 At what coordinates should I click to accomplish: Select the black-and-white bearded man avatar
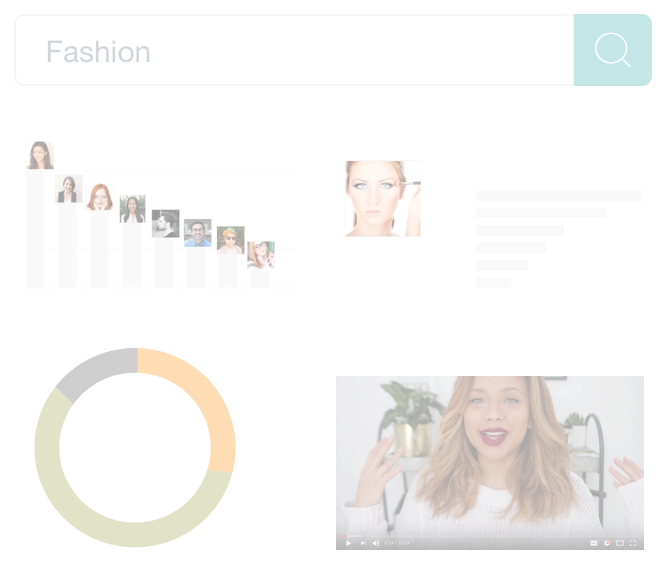coord(165,223)
